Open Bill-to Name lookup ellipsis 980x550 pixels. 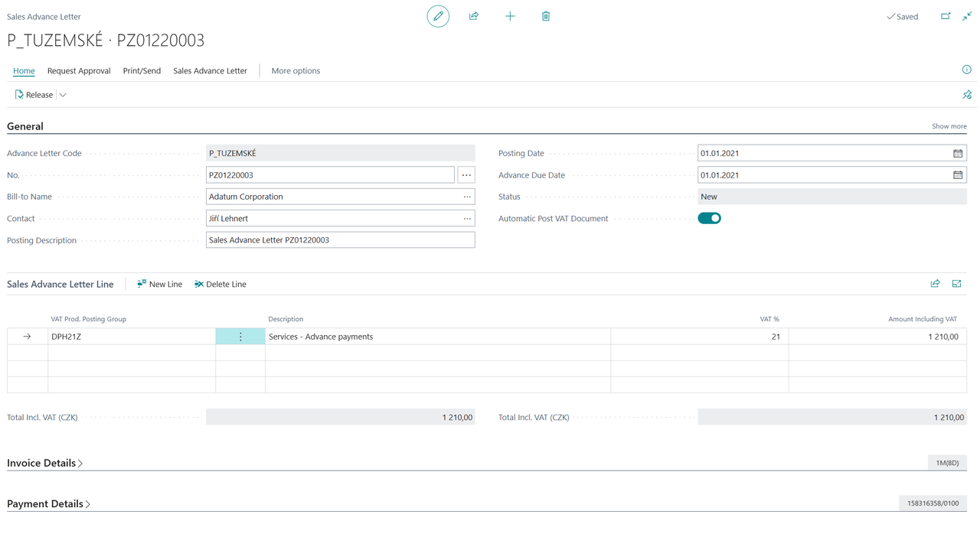466,197
